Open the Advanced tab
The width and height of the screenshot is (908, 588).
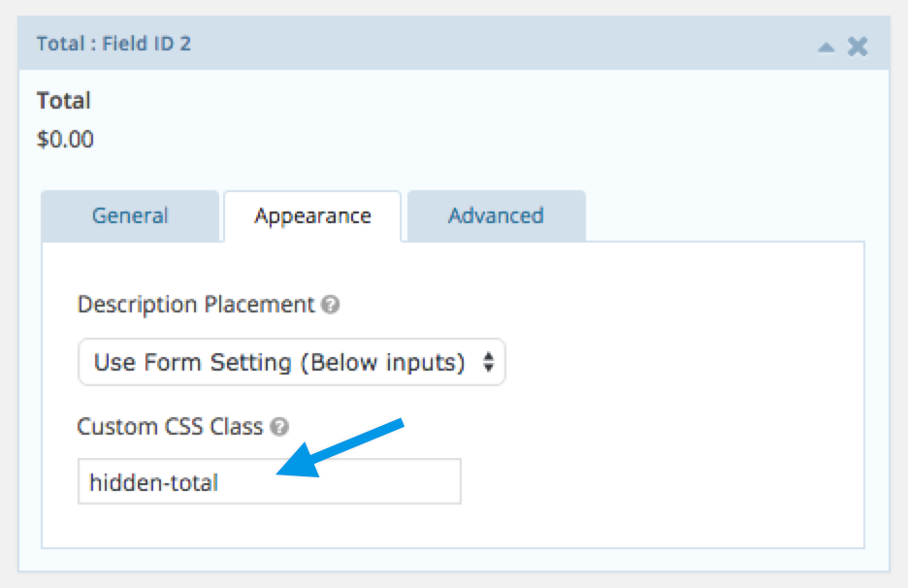tap(496, 215)
